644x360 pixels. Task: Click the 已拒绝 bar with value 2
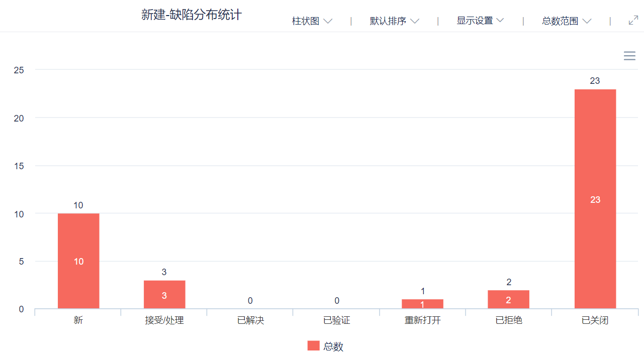coord(508,299)
